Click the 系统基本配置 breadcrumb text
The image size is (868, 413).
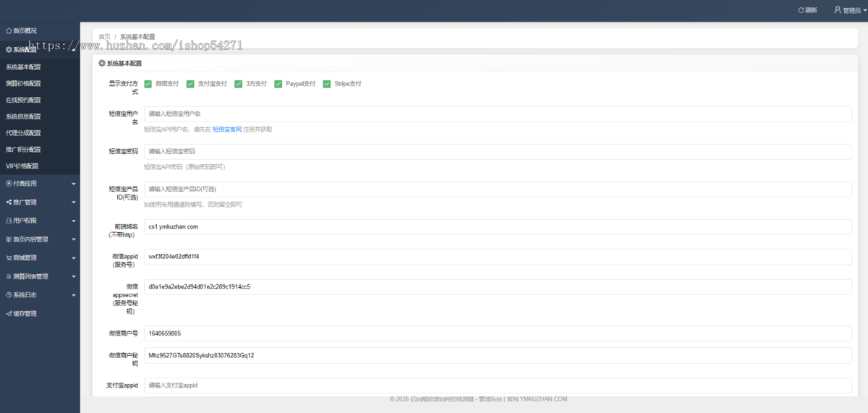tap(137, 37)
